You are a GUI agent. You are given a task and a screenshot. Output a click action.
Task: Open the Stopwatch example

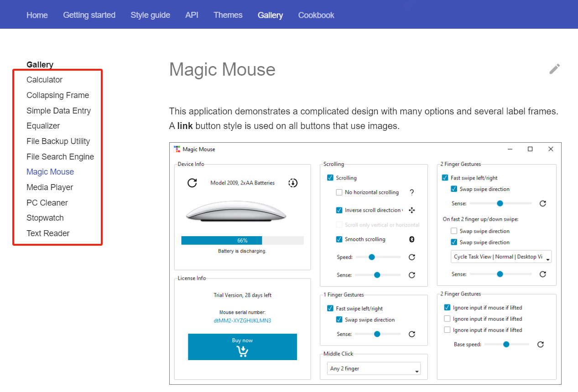(45, 218)
